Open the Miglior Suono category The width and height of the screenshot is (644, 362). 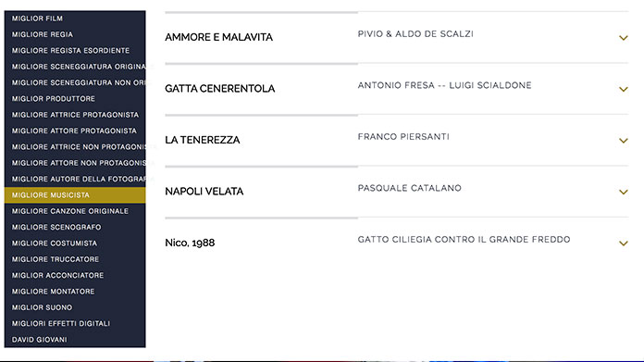(x=75, y=307)
